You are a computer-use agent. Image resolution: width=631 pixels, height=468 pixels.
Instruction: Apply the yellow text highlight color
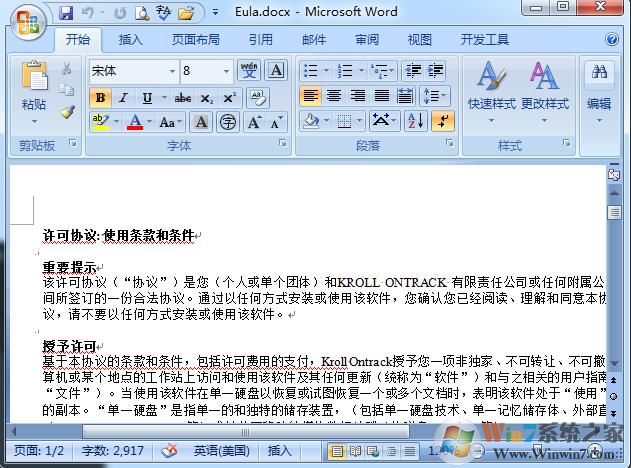[x=101, y=122]
